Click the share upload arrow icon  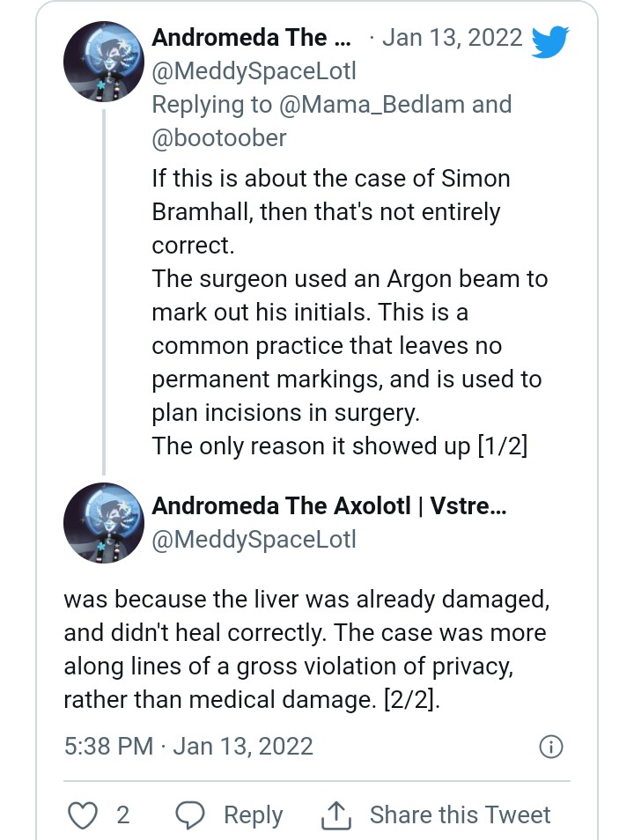335,814
